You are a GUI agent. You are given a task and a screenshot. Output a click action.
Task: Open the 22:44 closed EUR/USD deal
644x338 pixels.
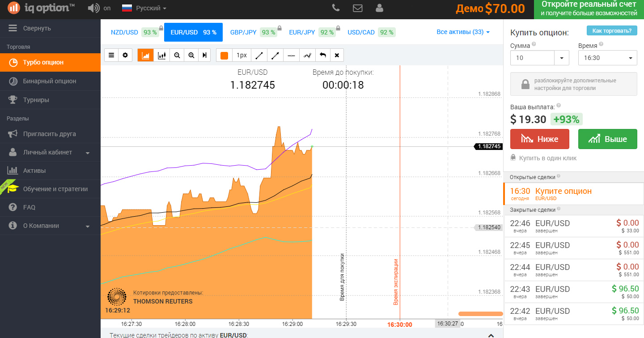pos(574,270)
